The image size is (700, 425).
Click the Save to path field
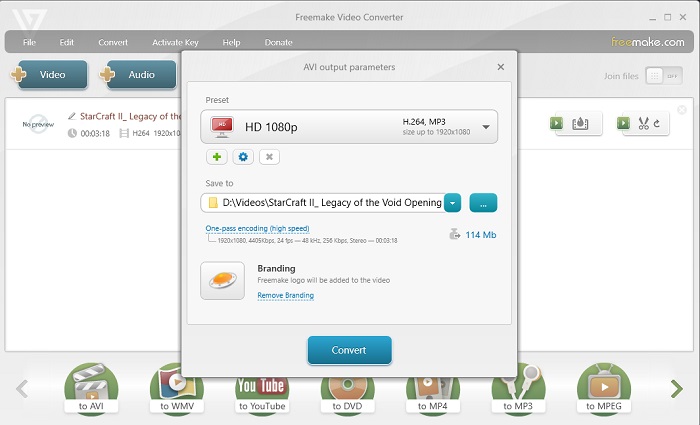click(x=322, y=203)
